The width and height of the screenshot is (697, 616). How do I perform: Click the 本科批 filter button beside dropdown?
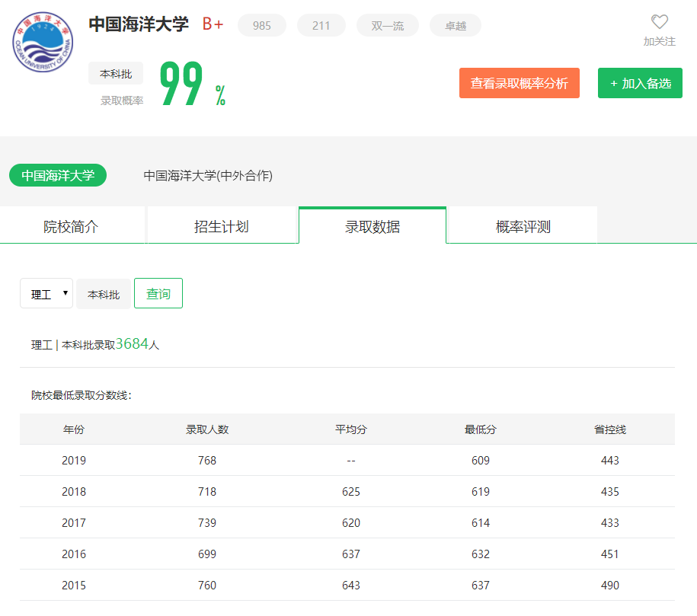[x=104, y=294]
